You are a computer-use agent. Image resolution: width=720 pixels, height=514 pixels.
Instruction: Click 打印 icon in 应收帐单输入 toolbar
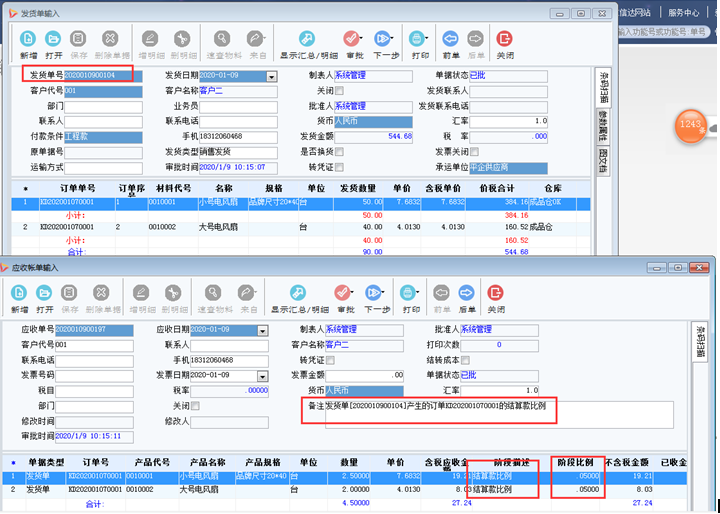click(408, 293)
